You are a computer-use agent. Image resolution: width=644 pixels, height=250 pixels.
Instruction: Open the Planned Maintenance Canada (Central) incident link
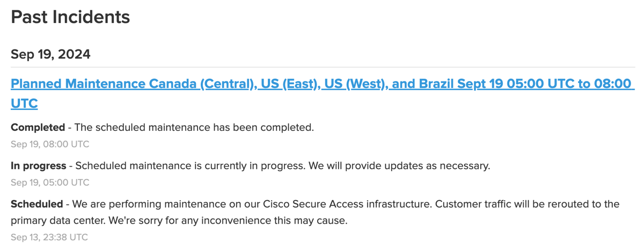(322, 93)
